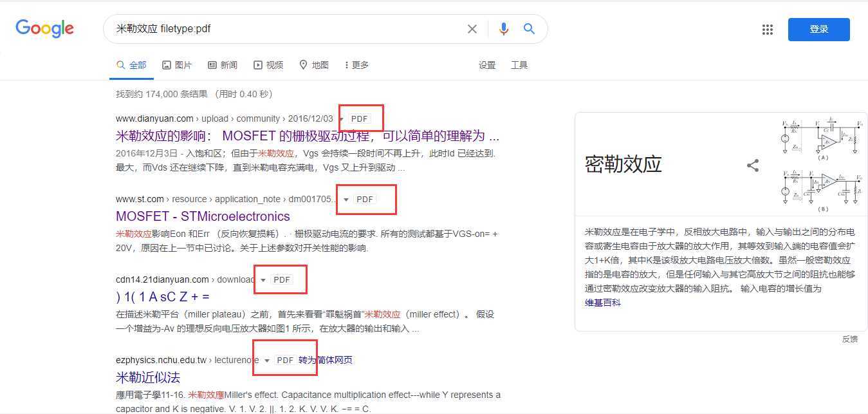Image resolution: width=868 pixels, height=414 pixels.
Task: Open 工具 search tools
Action: (x=519, y=65)
